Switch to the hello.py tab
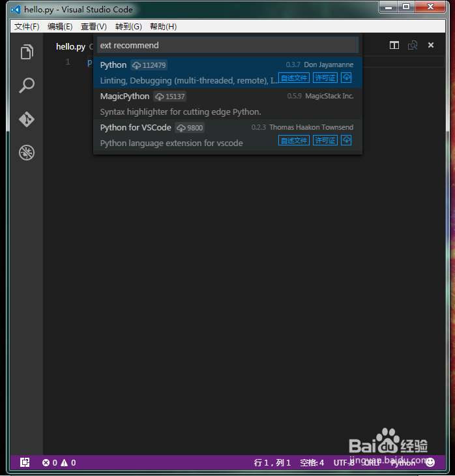 click(x=70, y=47)
